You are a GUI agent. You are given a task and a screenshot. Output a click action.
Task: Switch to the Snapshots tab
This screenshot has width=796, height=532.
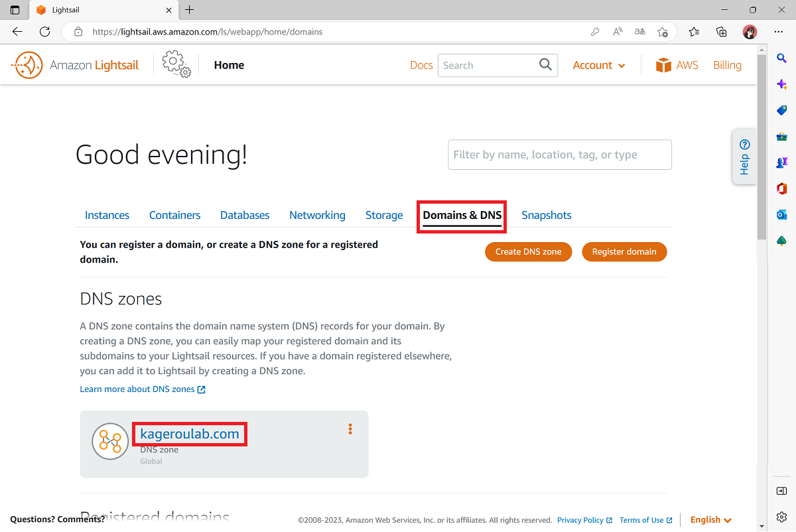546,215
